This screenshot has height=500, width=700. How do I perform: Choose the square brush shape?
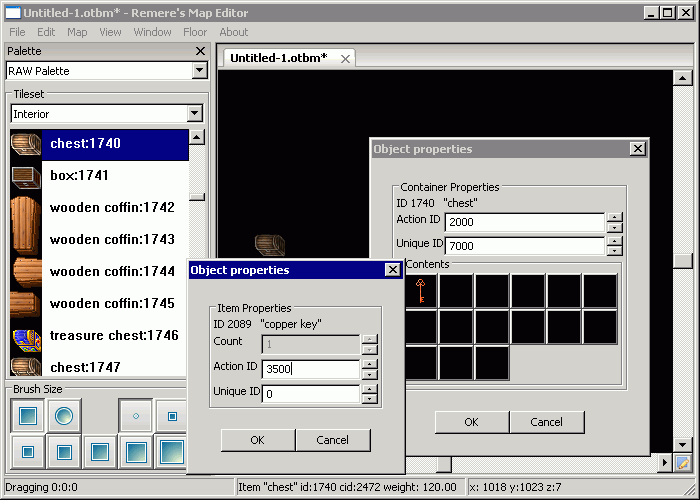tap(28, 416)
